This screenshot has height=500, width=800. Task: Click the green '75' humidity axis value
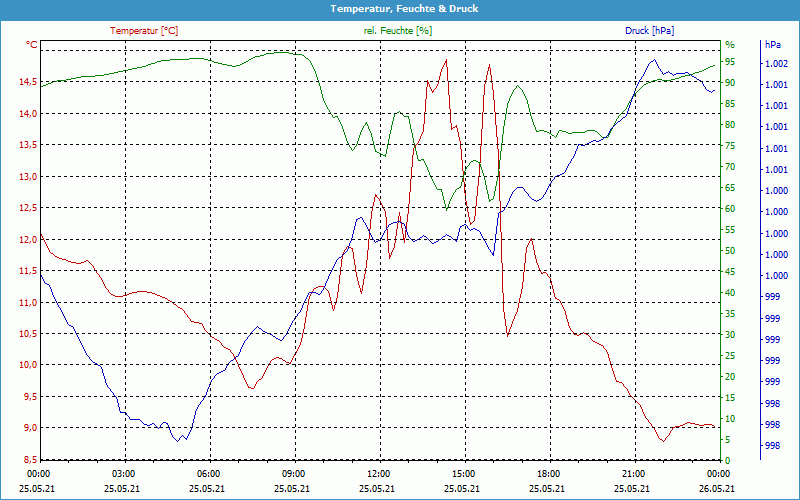tap(730, 146)
